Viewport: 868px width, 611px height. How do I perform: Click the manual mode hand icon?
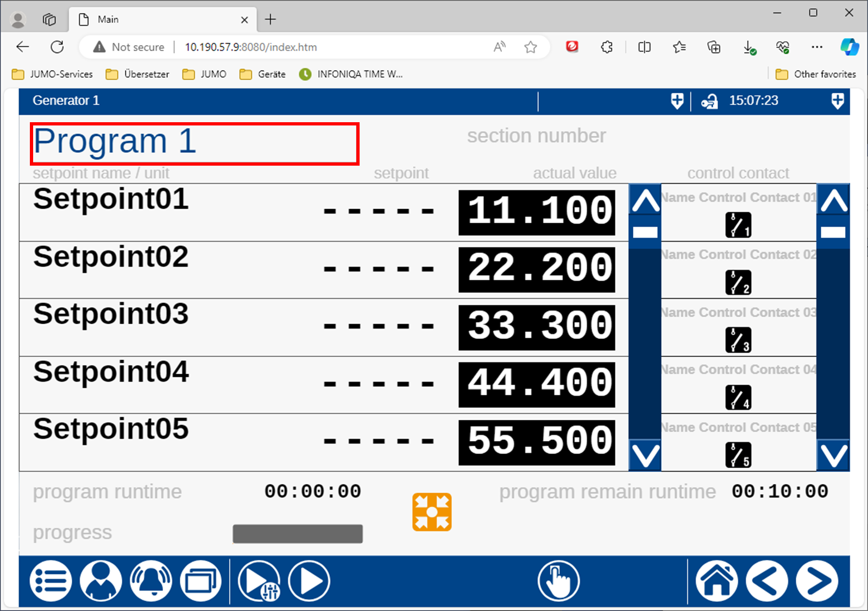coord(558,581)
